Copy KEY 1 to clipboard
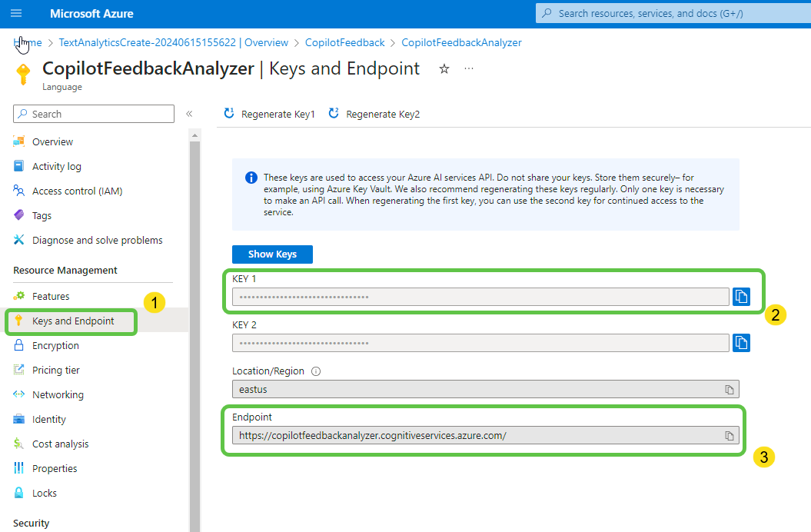This screenshot has width=811, height=532. (x=741, y=297)
